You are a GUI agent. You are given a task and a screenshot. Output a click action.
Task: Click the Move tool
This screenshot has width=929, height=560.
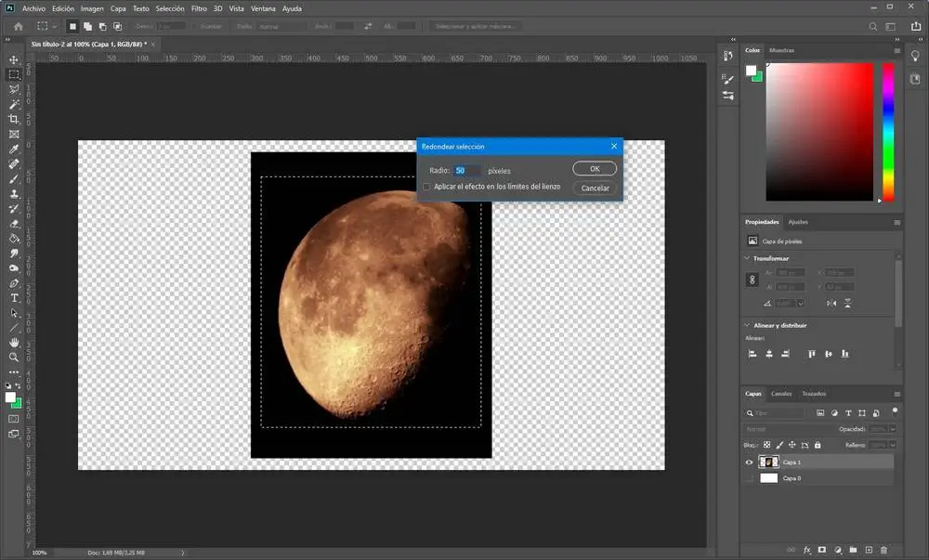[14, 59]
